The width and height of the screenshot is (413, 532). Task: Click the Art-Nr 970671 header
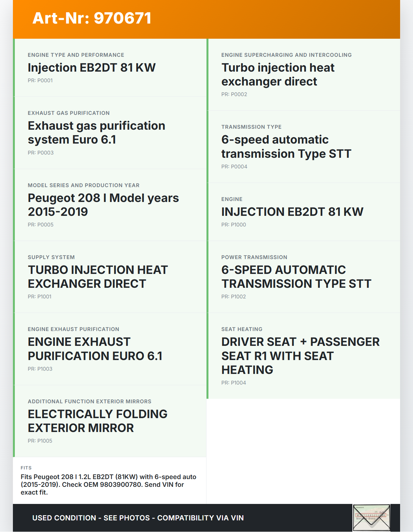(92, 18)
